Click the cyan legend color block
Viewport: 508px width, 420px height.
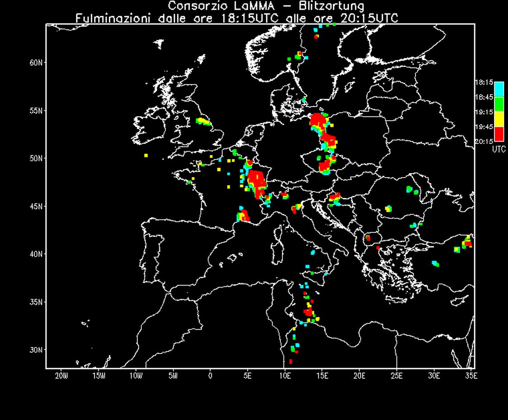coord(499,89)
